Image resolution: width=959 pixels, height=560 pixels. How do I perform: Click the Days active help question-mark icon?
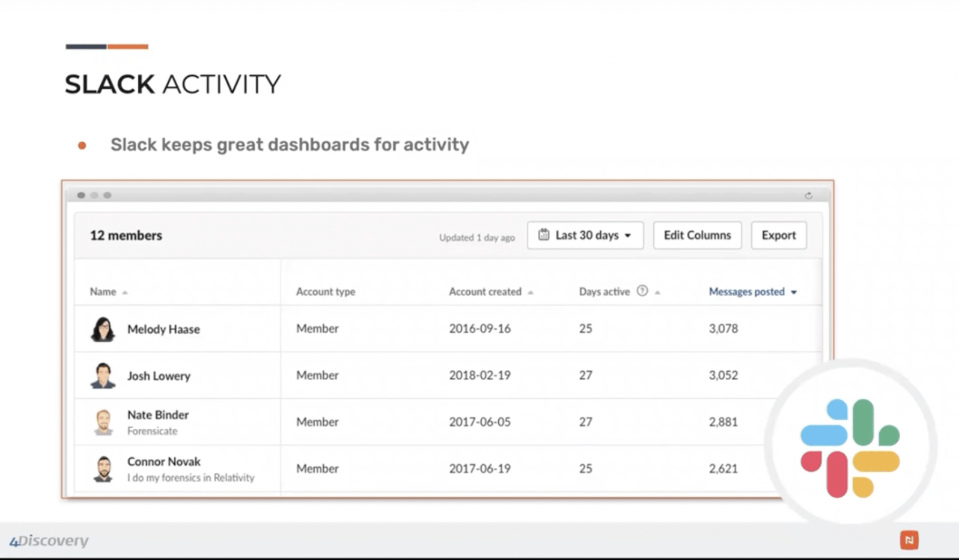[642, 291]
